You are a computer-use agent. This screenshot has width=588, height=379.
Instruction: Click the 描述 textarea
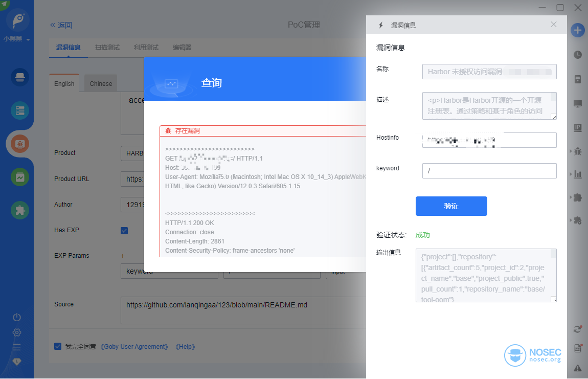tap(489, 106)
